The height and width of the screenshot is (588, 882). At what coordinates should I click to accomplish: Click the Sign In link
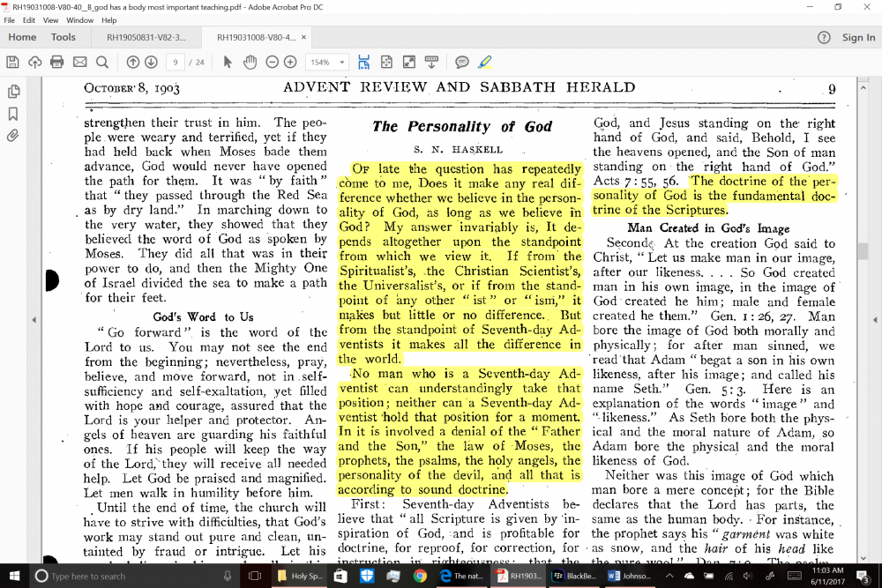858,38
